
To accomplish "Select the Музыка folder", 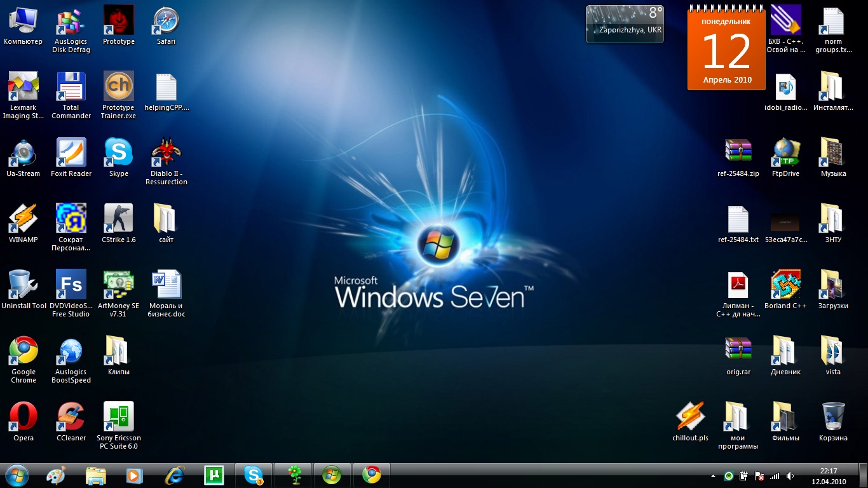I will 833,158.
